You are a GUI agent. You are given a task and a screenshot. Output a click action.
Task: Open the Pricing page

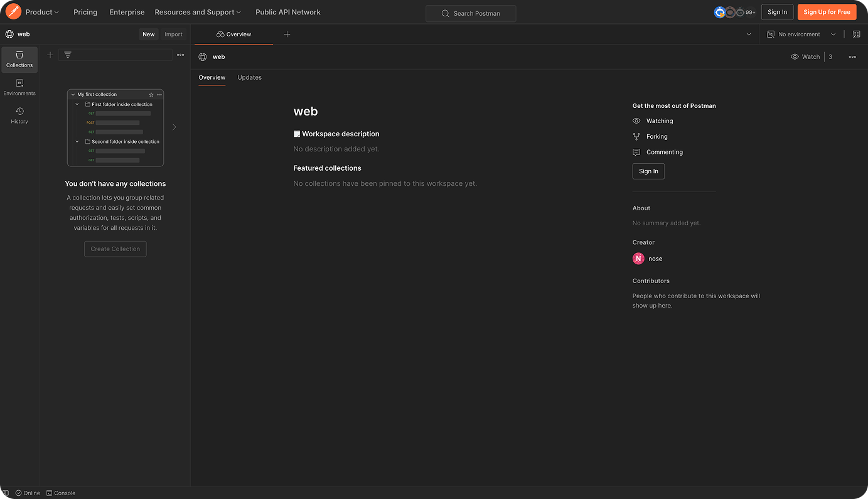tap(85, 12)
